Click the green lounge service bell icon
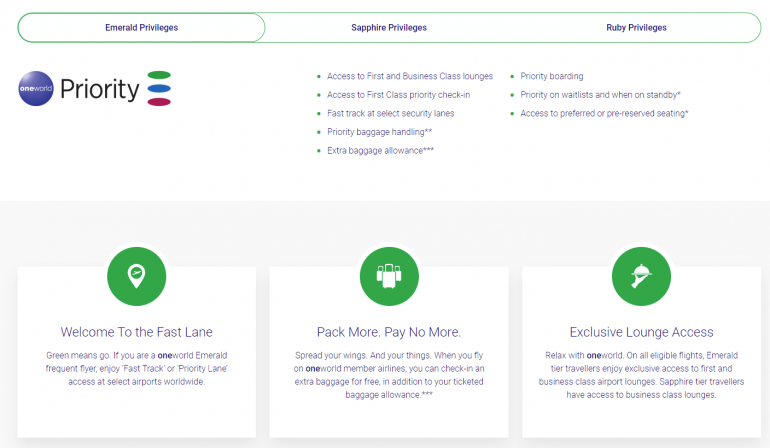The height and width of the screenshot is (448, 770). pos(640,274)
